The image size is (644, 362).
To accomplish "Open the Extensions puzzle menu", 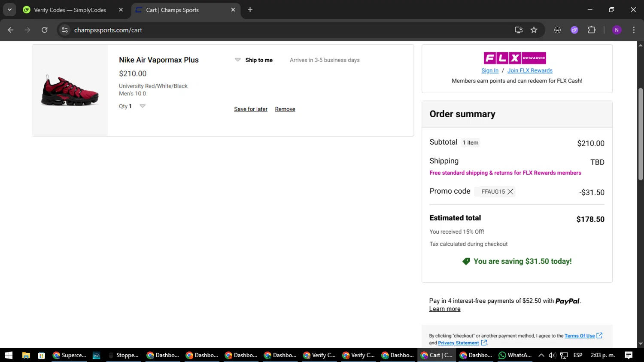I will pos(592,30).
